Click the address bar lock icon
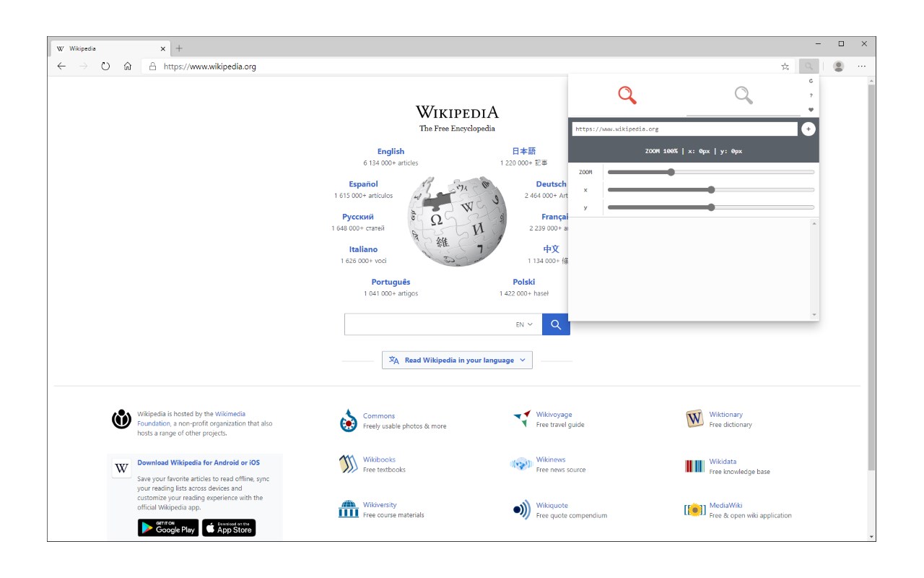Image resolution: width=924 pixels, height=578 pixels. tap(152, 66)
